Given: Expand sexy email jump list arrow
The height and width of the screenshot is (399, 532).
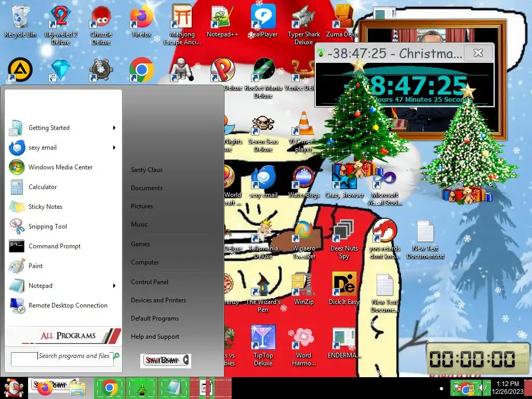Looking at the screenshot, I should click(x=114, y=148).
